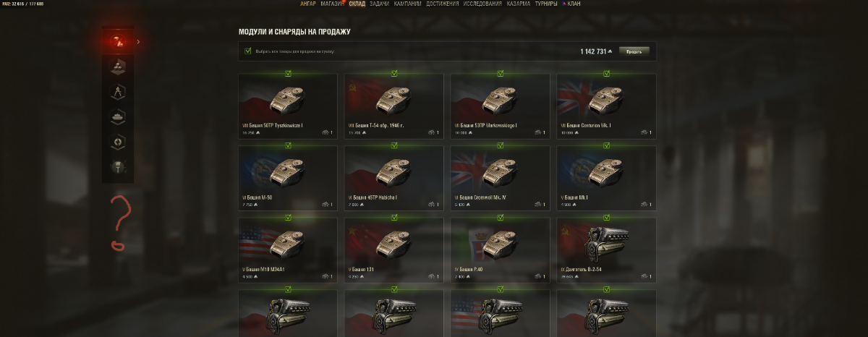
Task: Click the Продать sell button
Action: click(634, 51)
